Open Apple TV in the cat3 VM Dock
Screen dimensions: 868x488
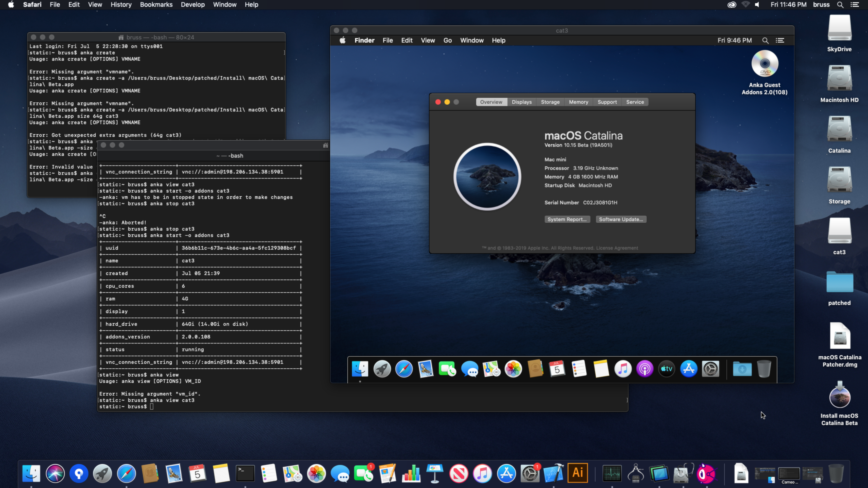[x=666, y=369]
